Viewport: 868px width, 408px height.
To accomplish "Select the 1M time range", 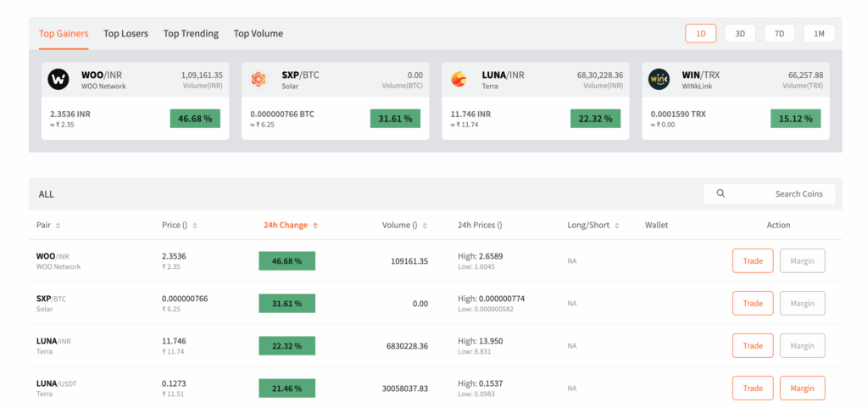I will click(820, 33).
